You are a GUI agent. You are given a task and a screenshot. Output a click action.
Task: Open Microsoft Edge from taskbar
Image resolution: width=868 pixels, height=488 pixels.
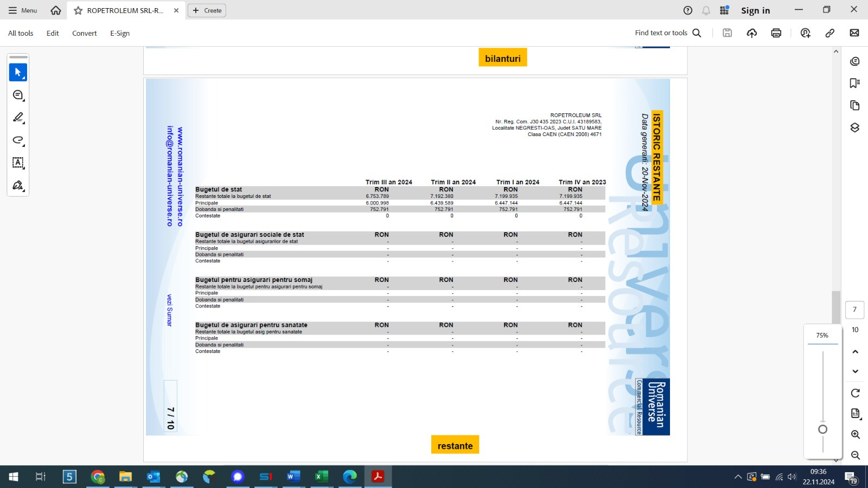click(350, 477)
